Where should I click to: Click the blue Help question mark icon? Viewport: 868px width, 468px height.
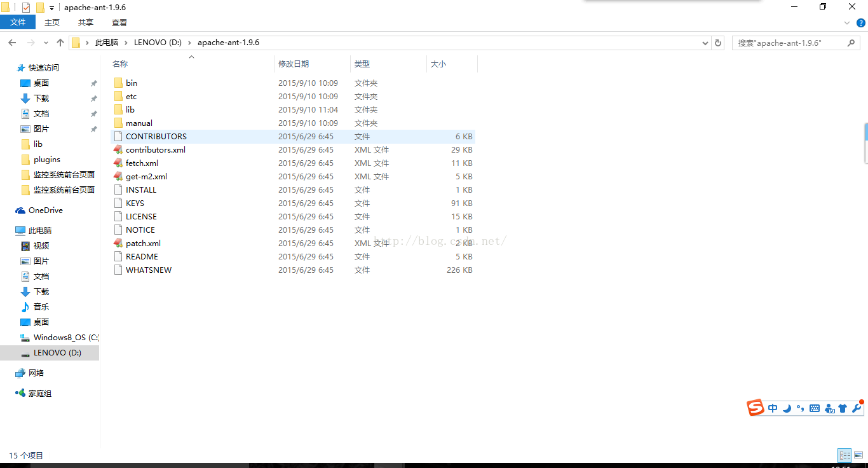pos(860,22)
